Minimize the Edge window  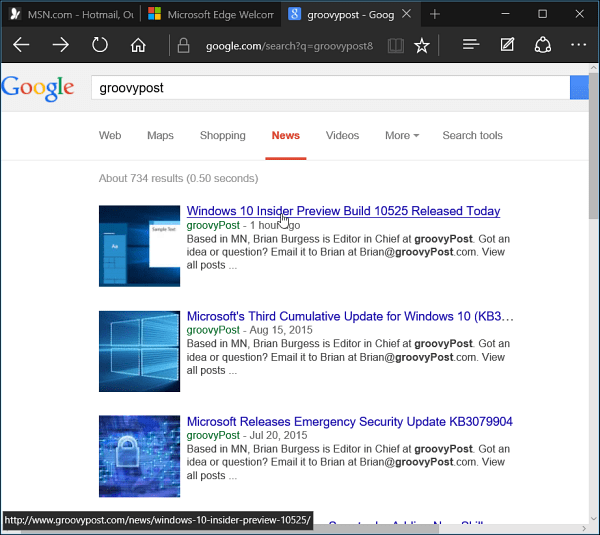(505, 14)
